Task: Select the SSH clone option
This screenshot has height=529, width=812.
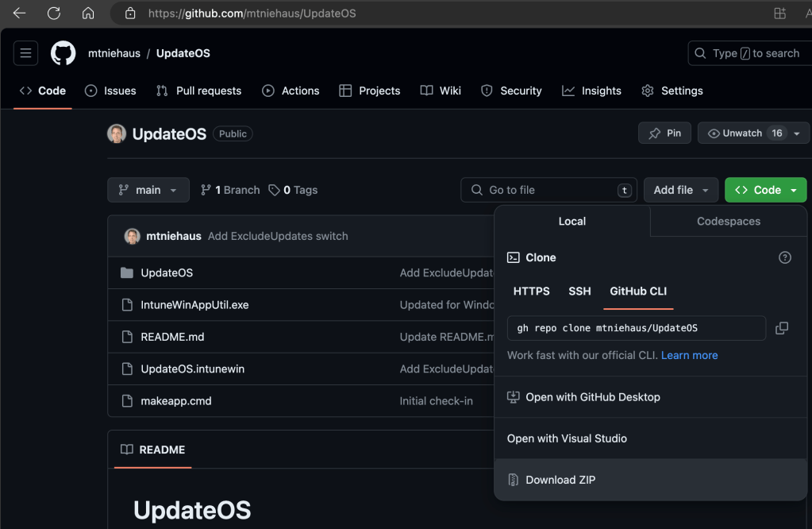Action: (579, 292)
